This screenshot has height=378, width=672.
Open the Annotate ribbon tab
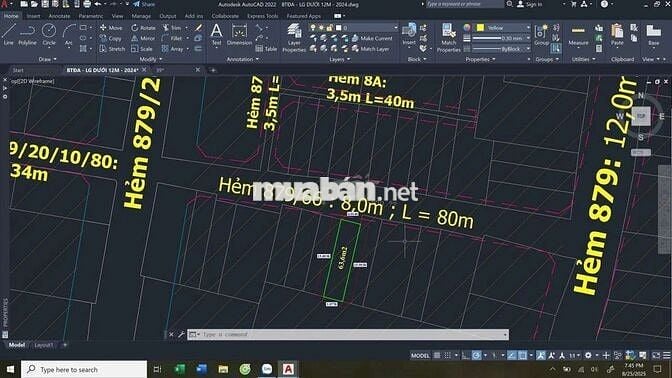pos(59,16)
